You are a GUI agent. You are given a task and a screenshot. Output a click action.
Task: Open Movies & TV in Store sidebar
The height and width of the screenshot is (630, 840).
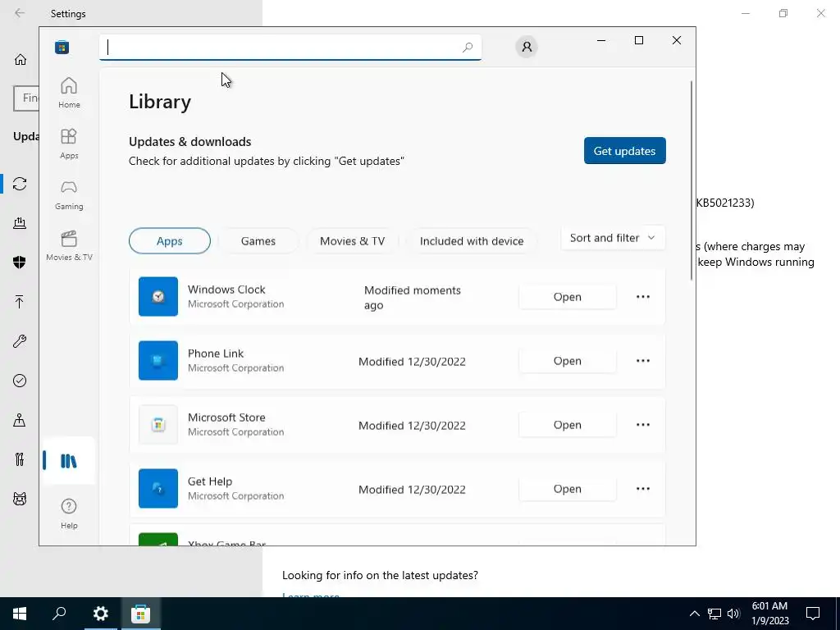pos(69,245)
